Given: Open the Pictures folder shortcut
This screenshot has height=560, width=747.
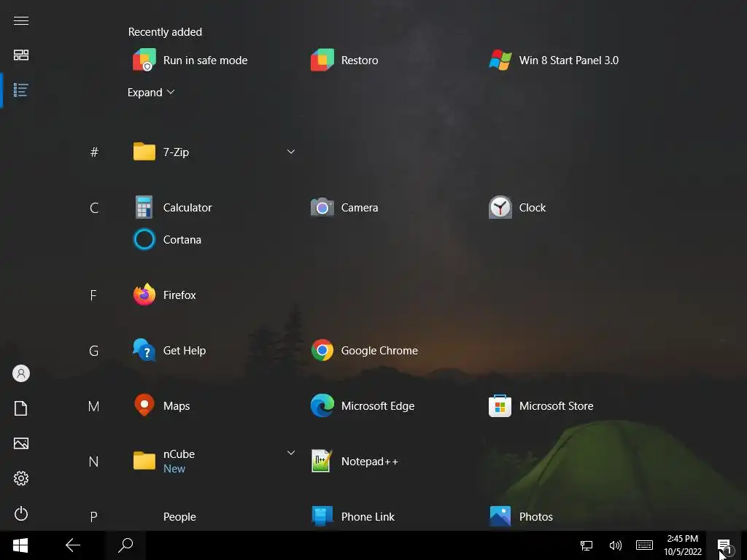Looking at the screenshot, I should point(21,443).
